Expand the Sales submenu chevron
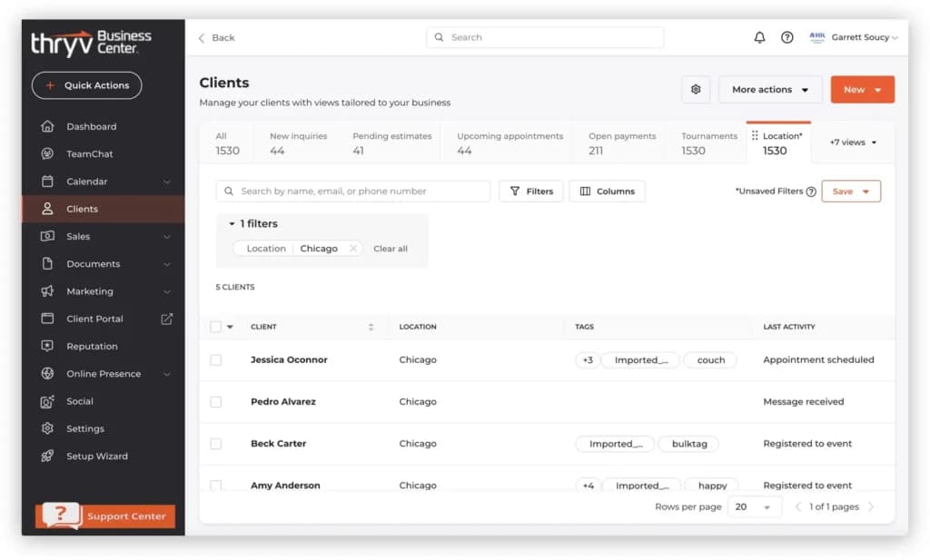The width and height of the screenshot is (930, 560). (167, 237)
